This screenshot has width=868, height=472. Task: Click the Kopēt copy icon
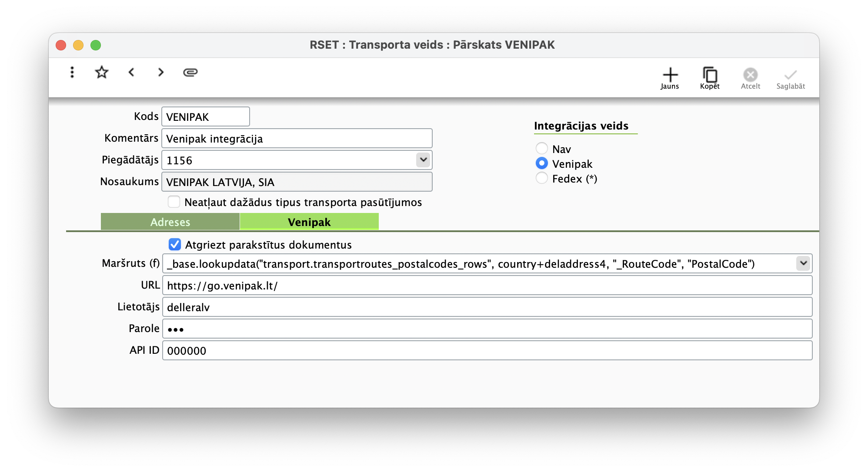coord(710,78)
